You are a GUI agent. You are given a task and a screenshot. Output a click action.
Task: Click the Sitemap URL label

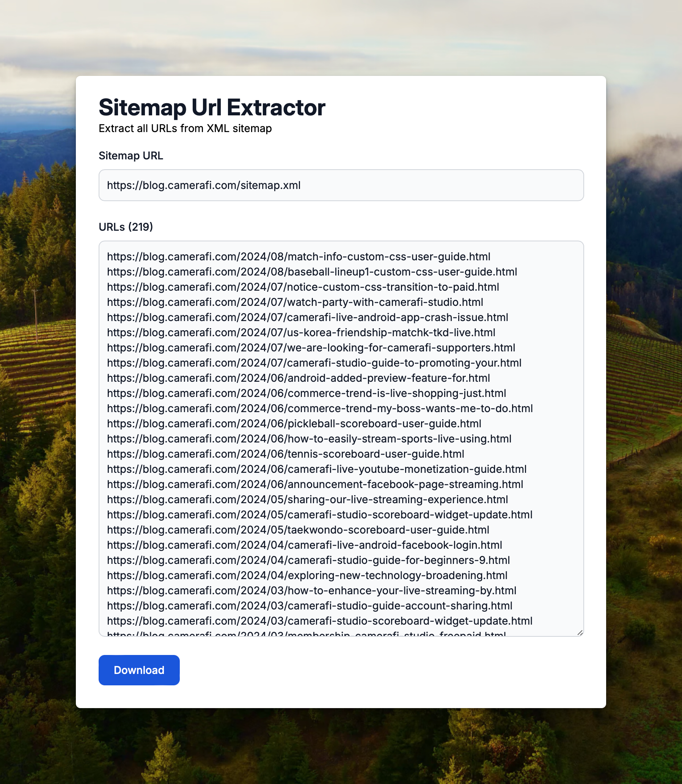pyautogui.click(x=130, y=156)
